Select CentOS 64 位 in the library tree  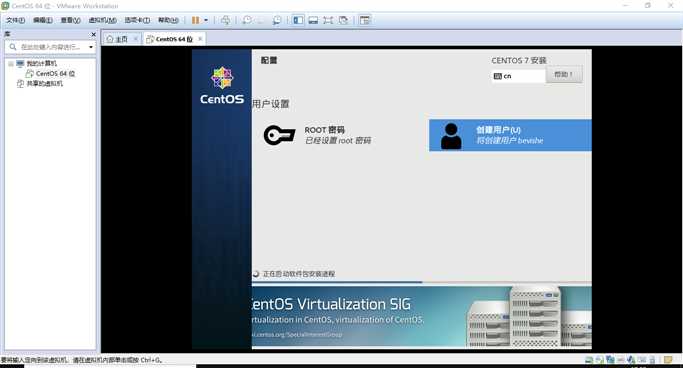click(x=55, y=74)
